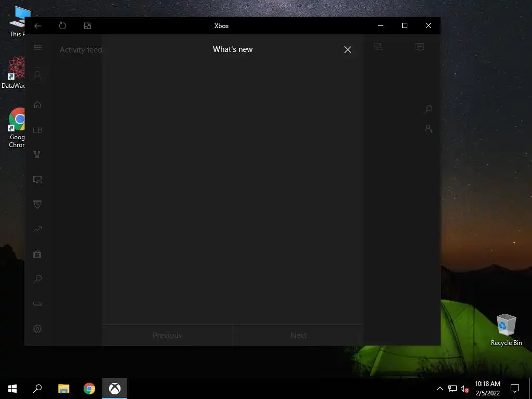This screenshot has width=532, height=399.
Task: Maximize the Xbox window
Action: [404, 26]
